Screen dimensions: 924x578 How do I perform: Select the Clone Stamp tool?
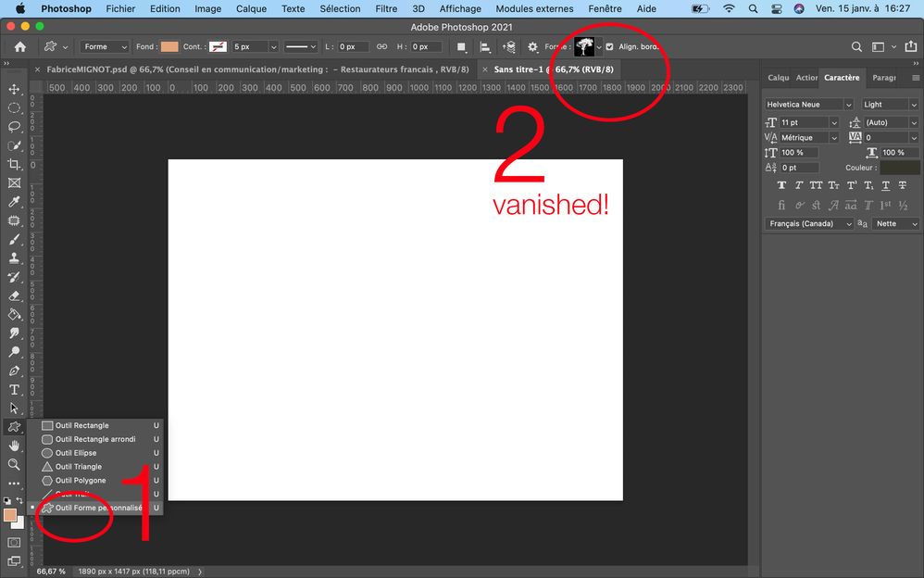coord(14,258)
